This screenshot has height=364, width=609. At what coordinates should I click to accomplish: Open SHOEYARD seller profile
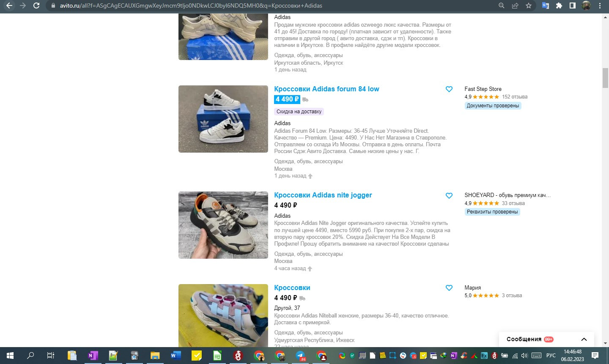[507, 195]
